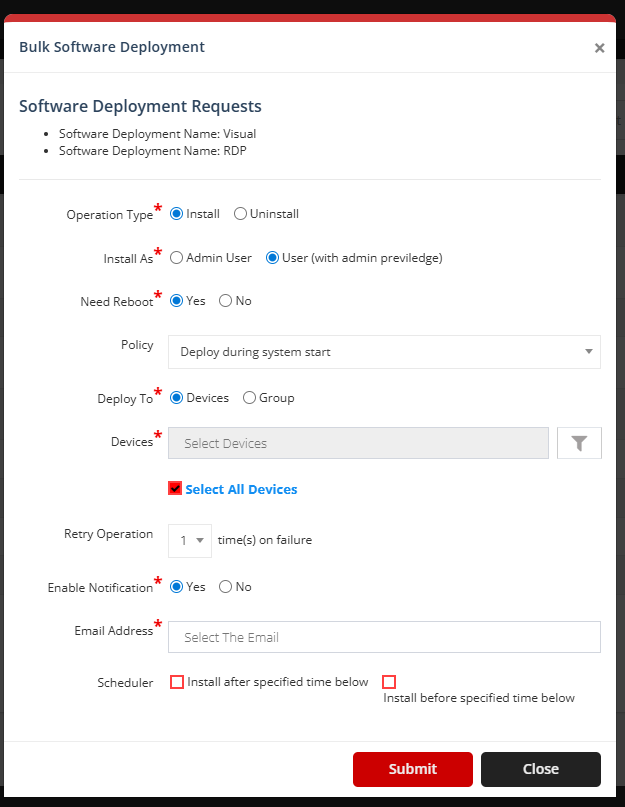625x807 pixels.
Task: Select the Uninstall operation type
Action: coord(240,213)
